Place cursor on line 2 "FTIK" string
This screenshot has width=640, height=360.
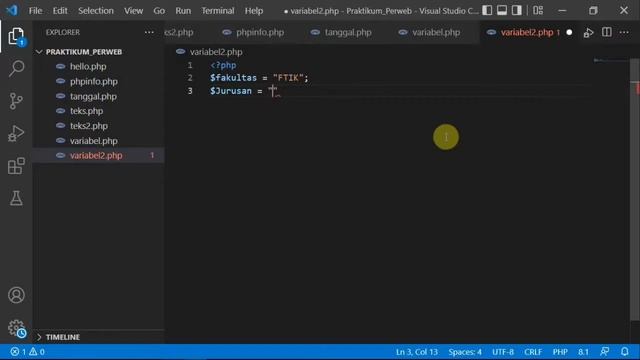[x=288, y=78]
